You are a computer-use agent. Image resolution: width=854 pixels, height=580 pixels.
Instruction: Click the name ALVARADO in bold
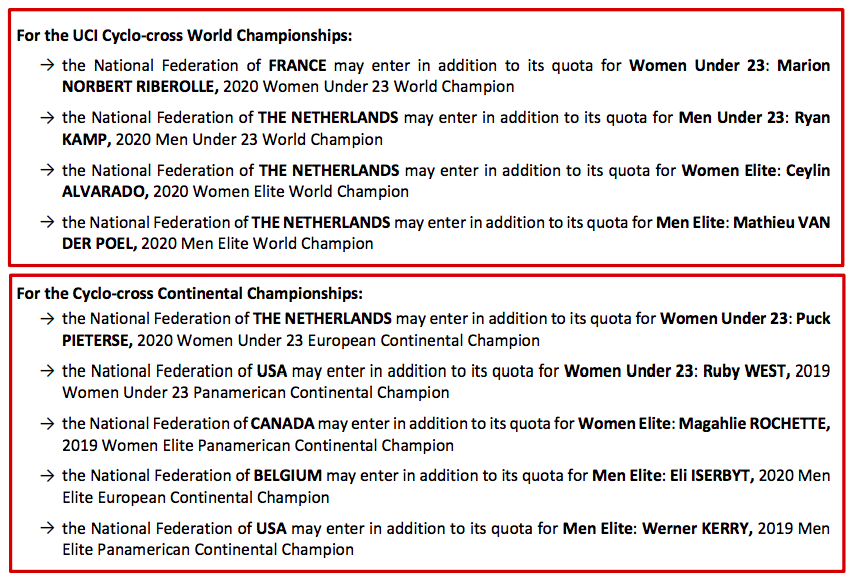pyautogui.click(x=104, y=191)
